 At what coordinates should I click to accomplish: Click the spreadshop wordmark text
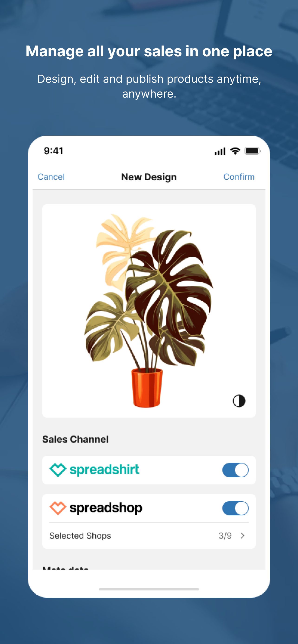coord(106,508)
